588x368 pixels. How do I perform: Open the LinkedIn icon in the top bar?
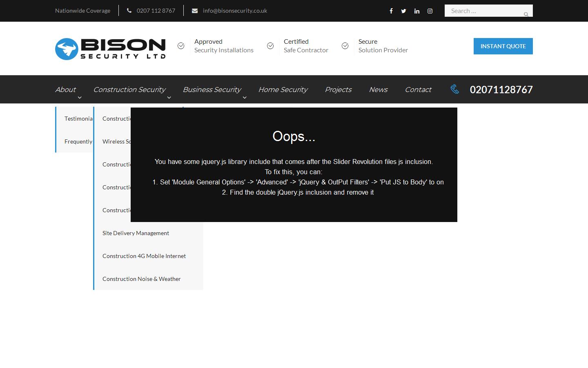pyautogui.click(x=416, y=11)
